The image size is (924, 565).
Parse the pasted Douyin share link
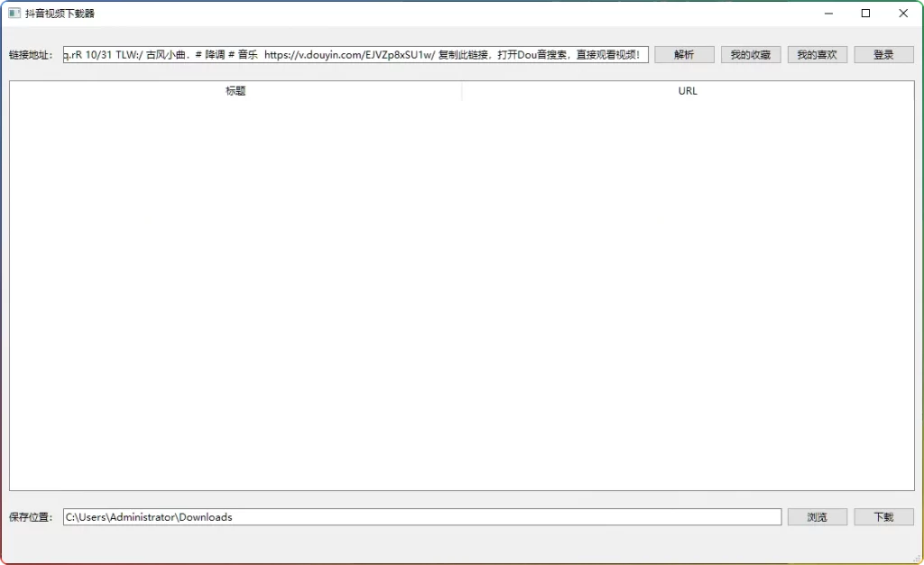pyautogui.click(x=683, y=54)
